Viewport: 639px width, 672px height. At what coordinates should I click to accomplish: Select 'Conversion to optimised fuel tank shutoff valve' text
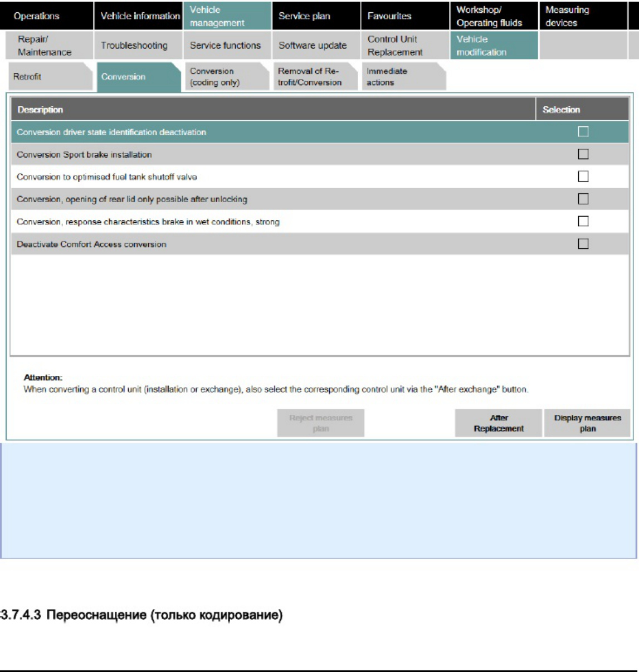coord(107,176)
